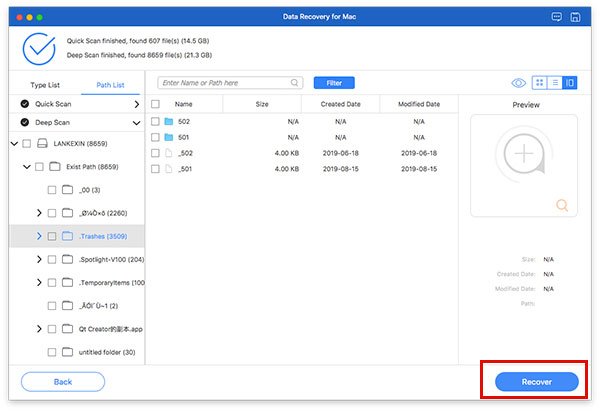Image resolution: width=600 pixels, height=411 pixels.
Task: Check the box for file _501
Action: tap(155, 169)
